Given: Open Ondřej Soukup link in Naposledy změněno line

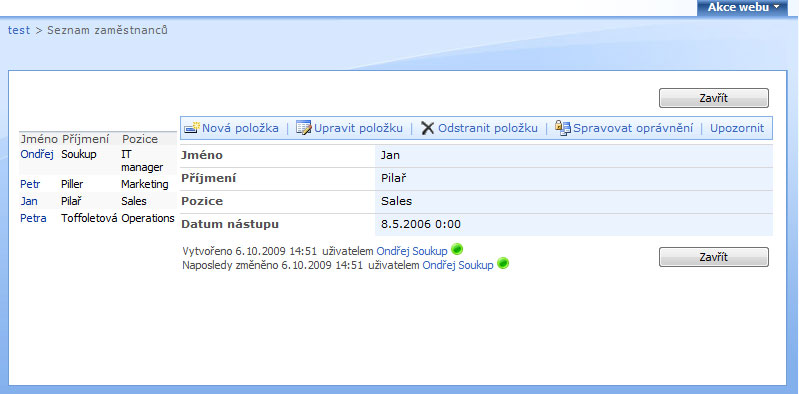Looking at the screenshot, I should [x=458, y=265].
